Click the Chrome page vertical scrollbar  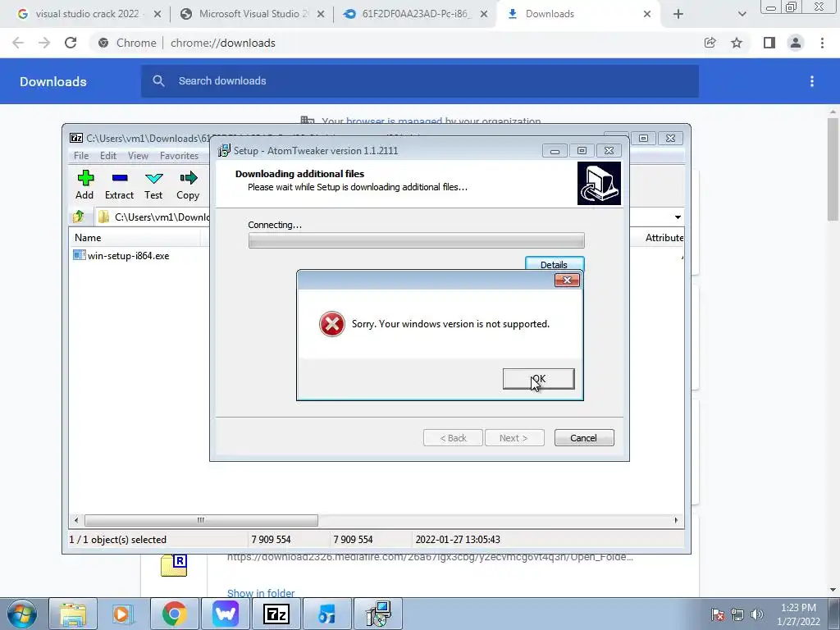(x=833, y=169)
